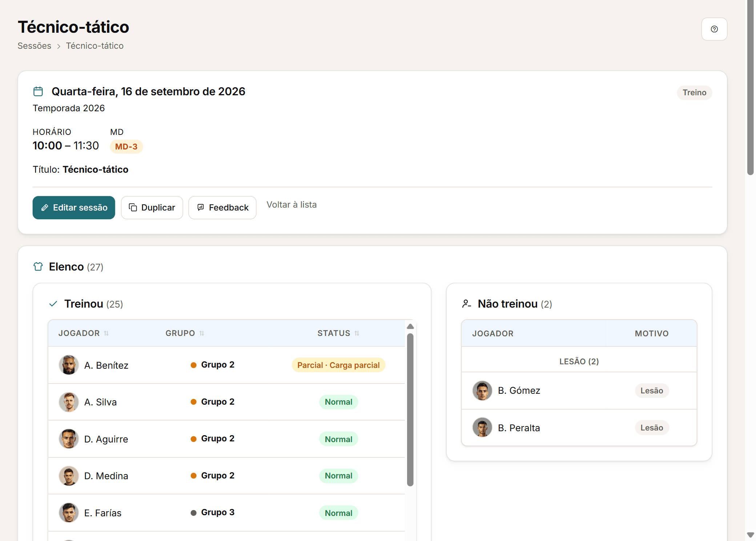Image resolution: width=756 pixels, height=541 pixels.
Task: Click A. Benítez's avatar photo
Action: tap(69, 365)
